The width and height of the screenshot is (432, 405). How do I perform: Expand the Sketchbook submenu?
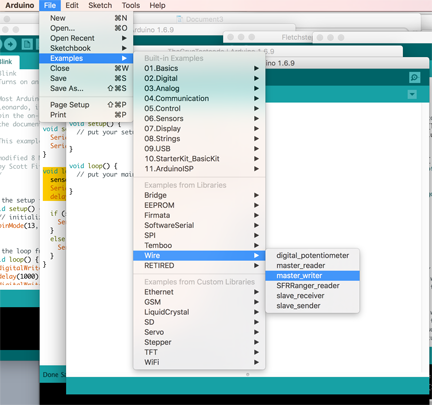pyautogui.click(x=86, y=48)
